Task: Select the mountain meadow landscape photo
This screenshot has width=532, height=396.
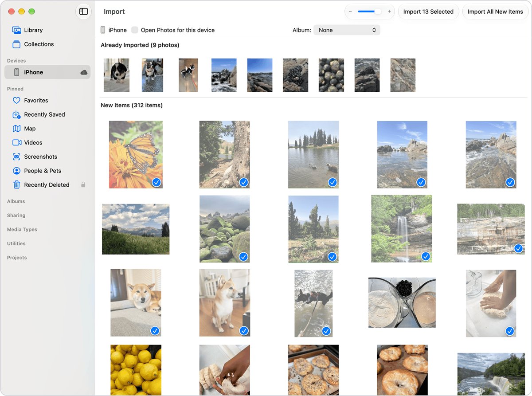Action: pos(136,229)
